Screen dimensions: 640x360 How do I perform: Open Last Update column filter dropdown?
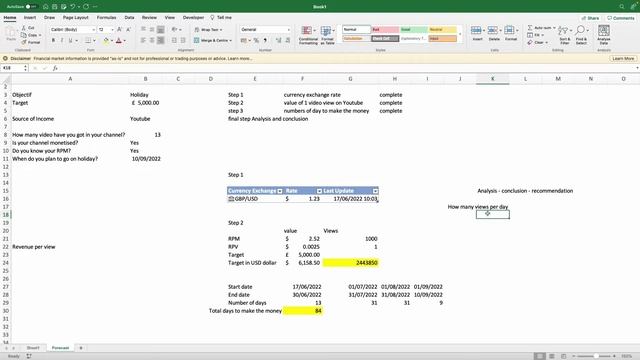tap(375, 191)
